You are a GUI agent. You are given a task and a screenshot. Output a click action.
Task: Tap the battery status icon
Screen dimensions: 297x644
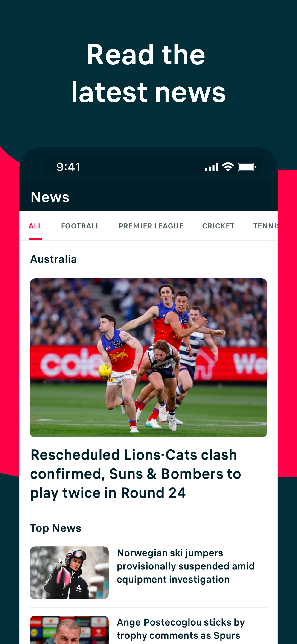click(x=247, y=167)
